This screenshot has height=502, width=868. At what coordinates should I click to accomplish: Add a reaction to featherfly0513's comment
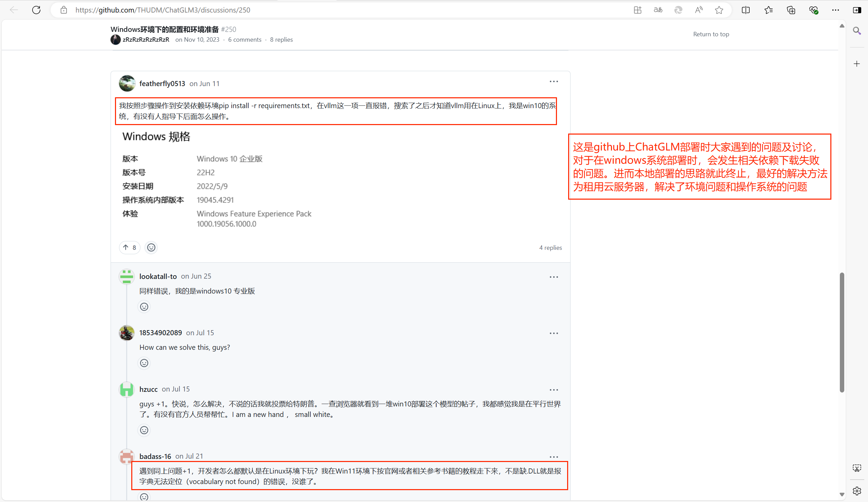pos(151,247)
